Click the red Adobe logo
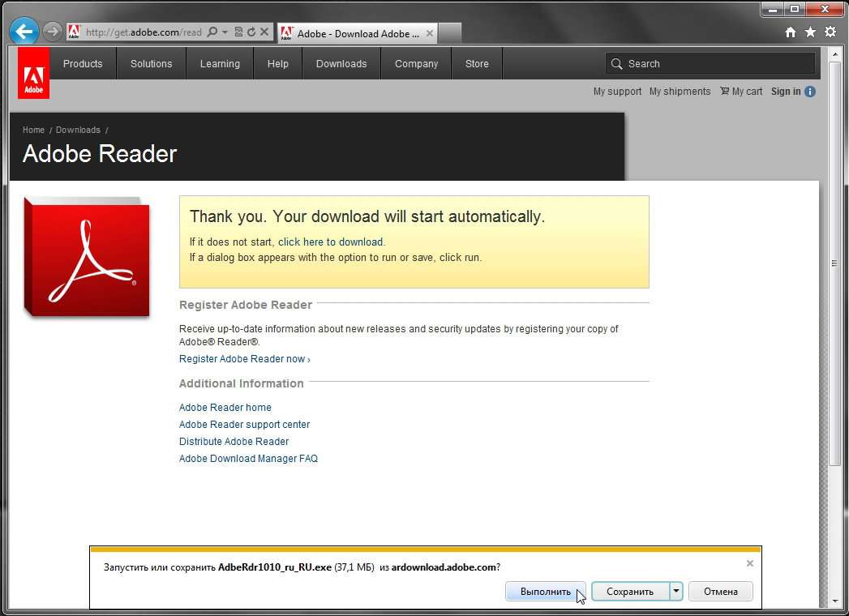This screenshot has height=616, width=849. click(33, 73)
